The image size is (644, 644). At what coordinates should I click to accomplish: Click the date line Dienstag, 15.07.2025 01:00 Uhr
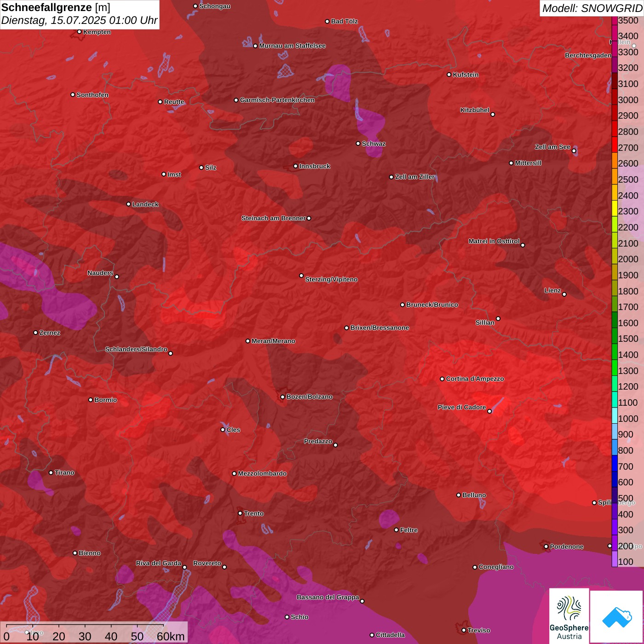tap(80, 20)
